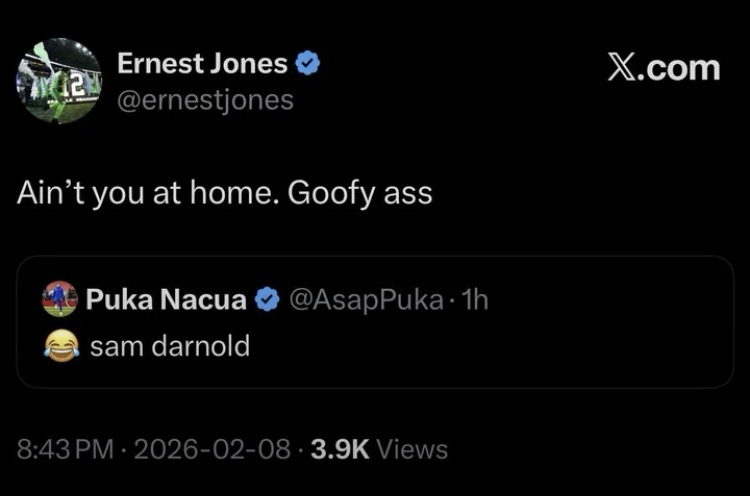Click the "1h" quoted tweet timestamp

(473, 299)
